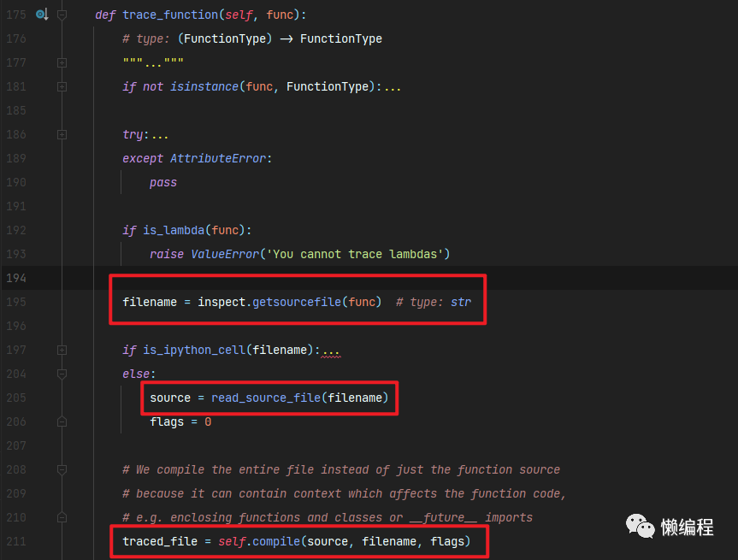The image size is (738, 560).
Task: Click the comment 'because it can contain context'
Action: click(x=344, y=493)
